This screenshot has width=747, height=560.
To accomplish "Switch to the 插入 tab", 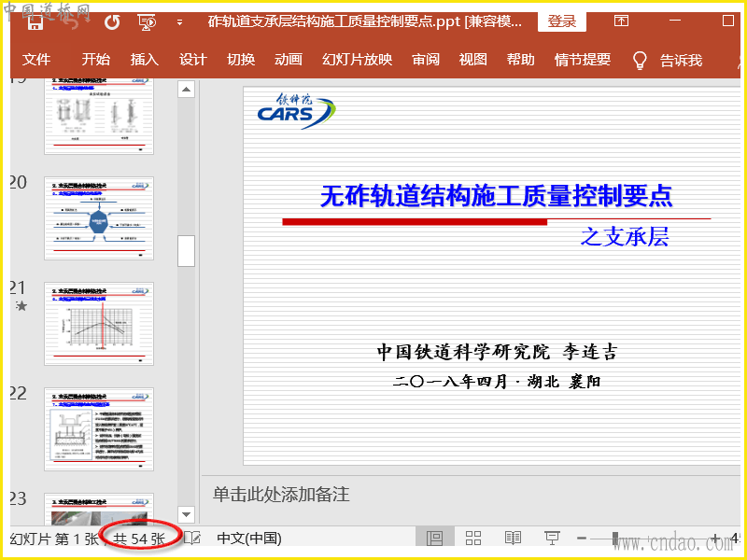I will tap(145, 60).
